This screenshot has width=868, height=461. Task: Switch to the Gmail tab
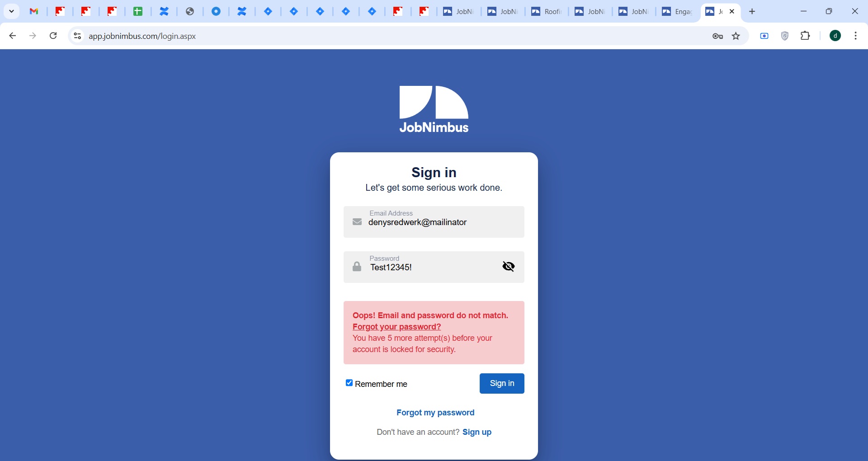(34, 11)
